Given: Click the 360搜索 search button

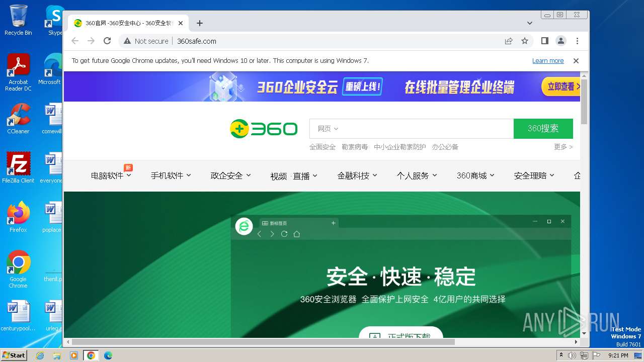Looking at the screenshot, I should coord(543,129).
